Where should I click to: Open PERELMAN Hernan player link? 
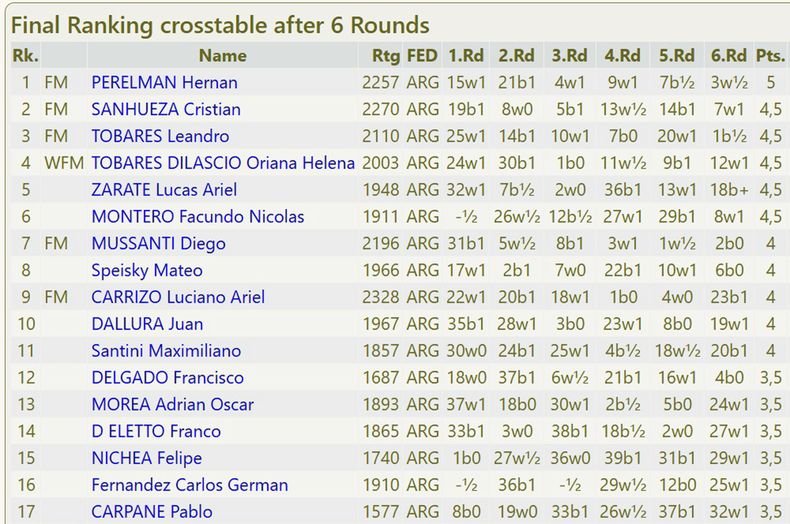pyautogui.click(x=164, y=82)
